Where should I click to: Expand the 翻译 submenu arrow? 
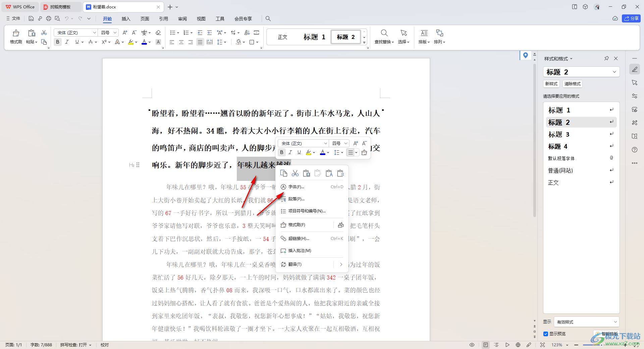point(341,264)
